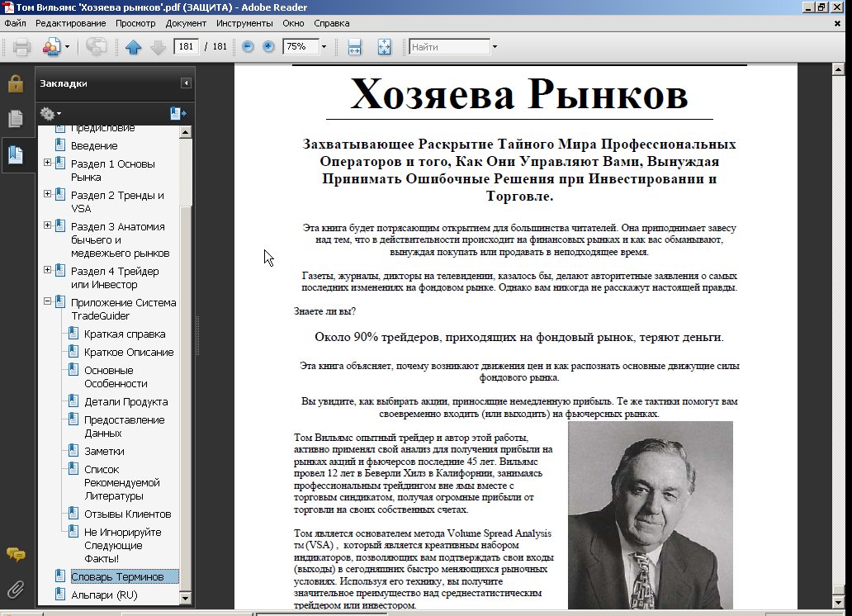Click the bookmarks list scroll up arrow
Image resolution: width=852 pixels, height=616 pixels.
coord(185,132)
